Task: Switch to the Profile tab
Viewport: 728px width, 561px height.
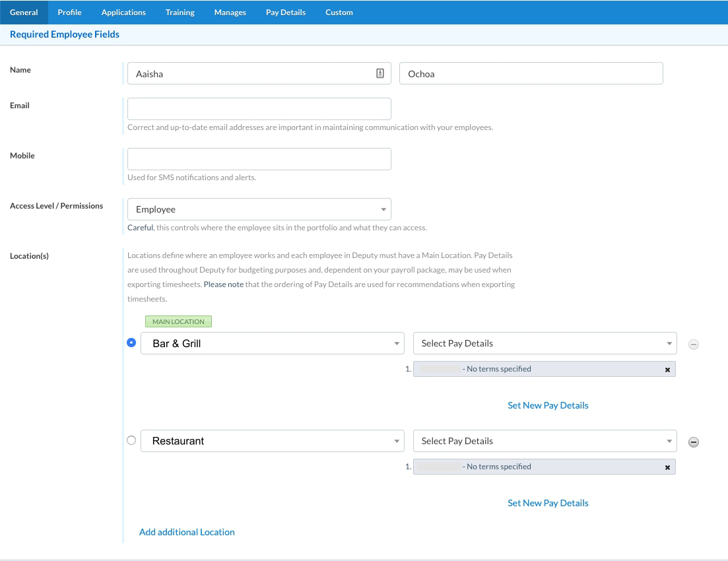Action: [x=69, y=13]
